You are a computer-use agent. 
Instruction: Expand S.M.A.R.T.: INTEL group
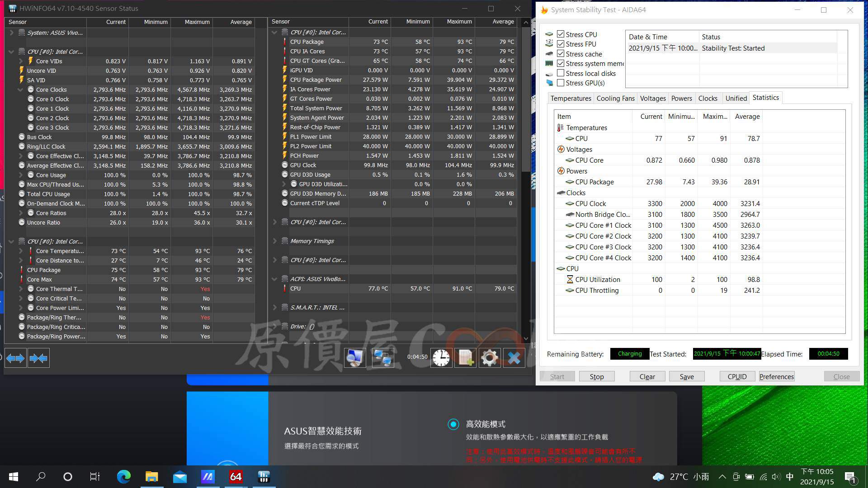click(275, 307)
